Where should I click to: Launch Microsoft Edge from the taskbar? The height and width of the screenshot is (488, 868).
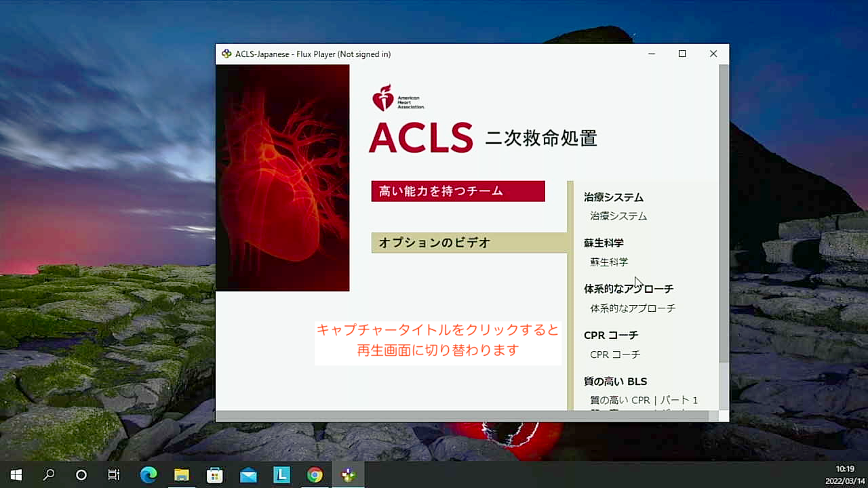(148, 475)
